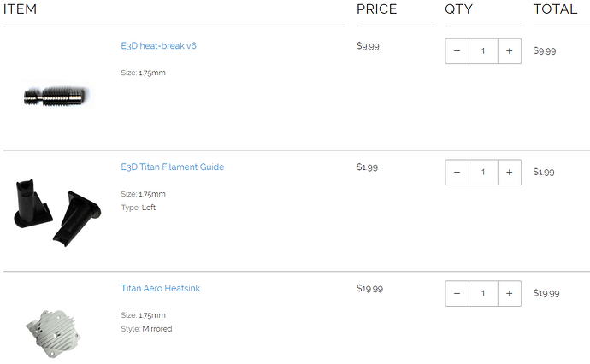This screenshot has width=590, height=364.
Task: Click the QTY column header
Action: pos(458,10)
